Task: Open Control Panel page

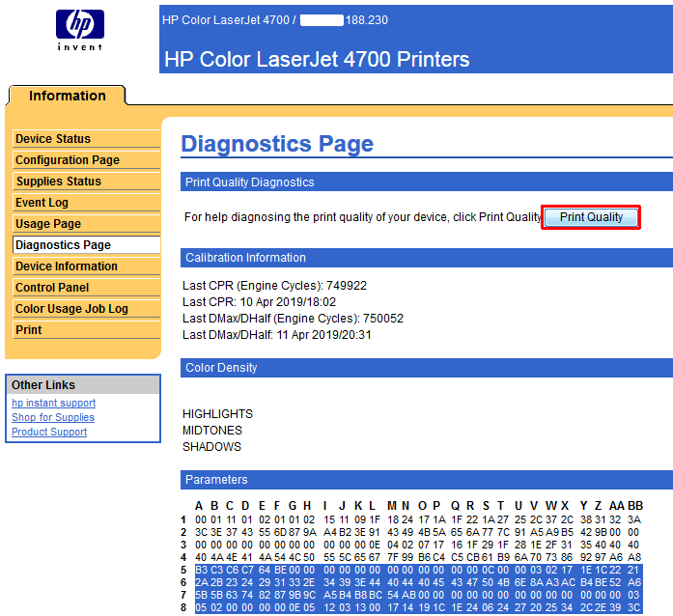Action: click(86, 287)
